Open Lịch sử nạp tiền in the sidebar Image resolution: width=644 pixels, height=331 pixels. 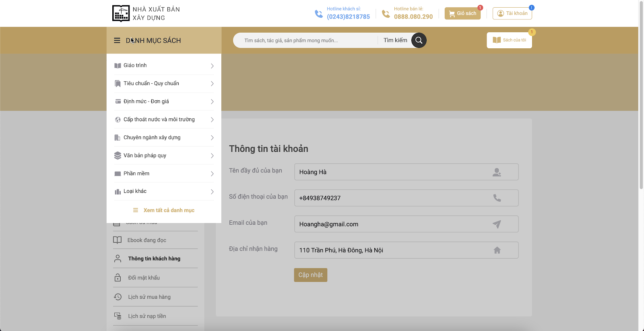pyautogui.click(x=155, y=316)
